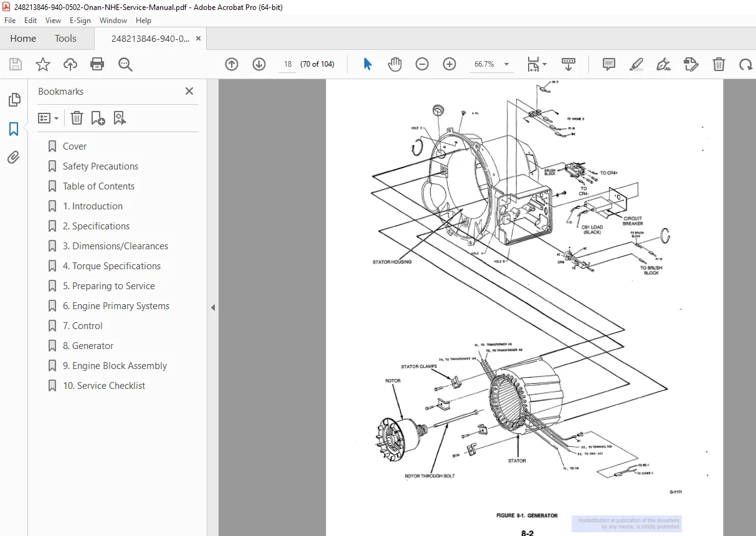Close the open document tab
The height and width of the screenshot is (536, 756).
(198, 38)
